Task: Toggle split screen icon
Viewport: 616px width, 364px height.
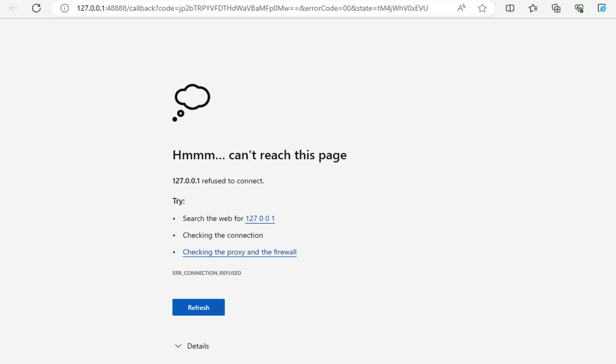Action: click(510, 8)
